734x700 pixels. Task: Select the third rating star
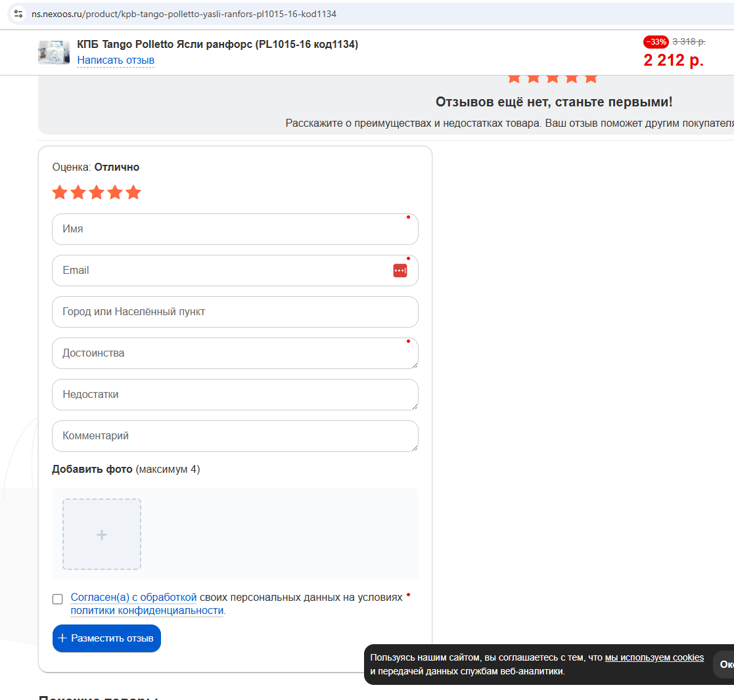[x=97, y=192]
